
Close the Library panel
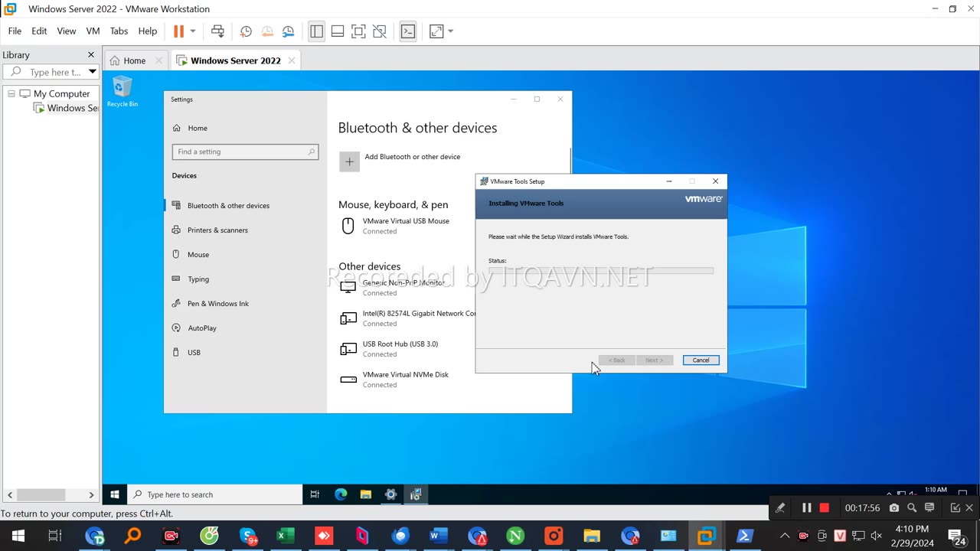(91, 55)
